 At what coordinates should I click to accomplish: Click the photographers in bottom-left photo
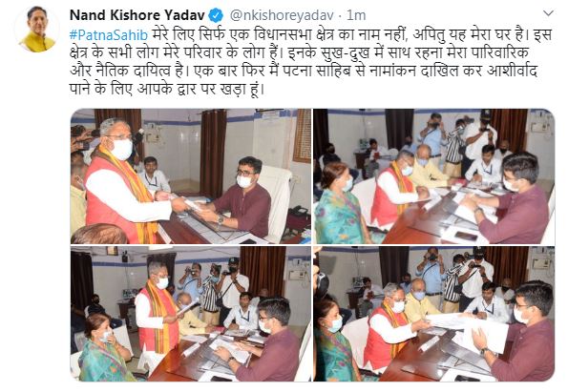coord(214,288)
